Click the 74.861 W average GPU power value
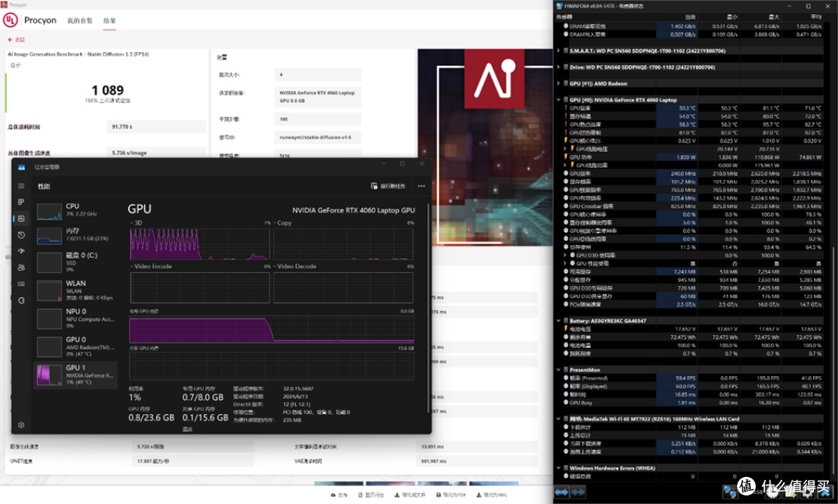This screenshot has height=504, width=838. [810, 157]
